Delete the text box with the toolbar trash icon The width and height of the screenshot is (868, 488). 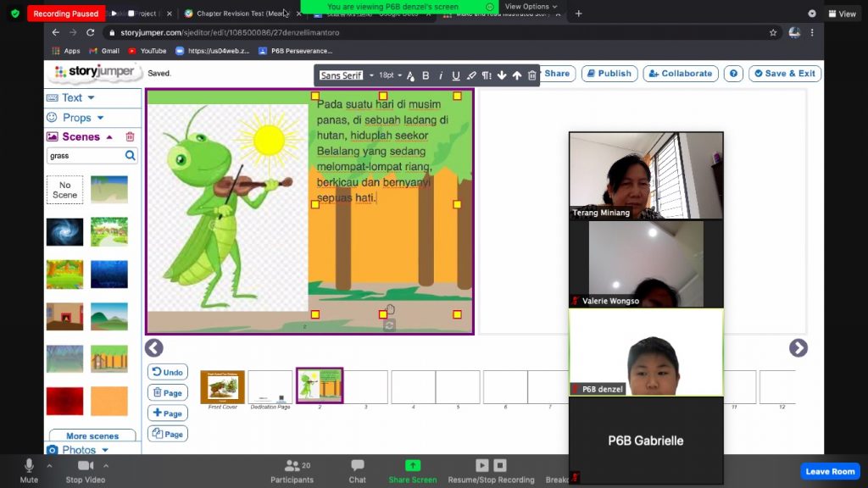532,75
